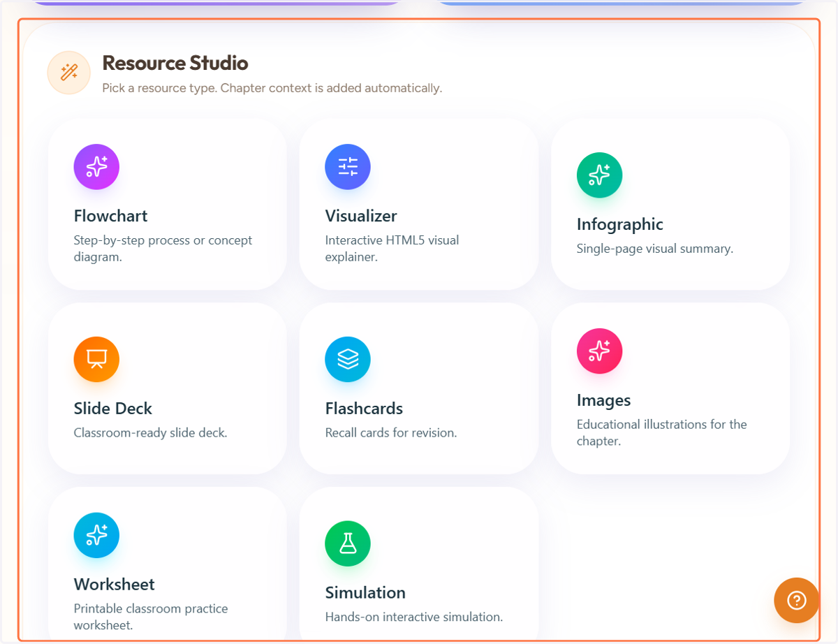Click 'Hands-on interactive simulation.' description
Image resolution: width=838 pixels, height=644 pixels.
[414, 617]
